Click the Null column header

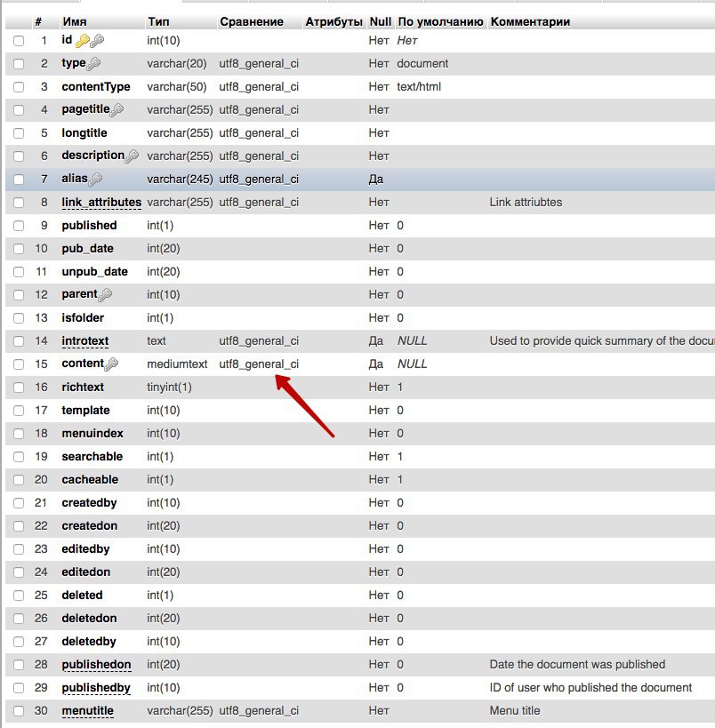[380, 22]
